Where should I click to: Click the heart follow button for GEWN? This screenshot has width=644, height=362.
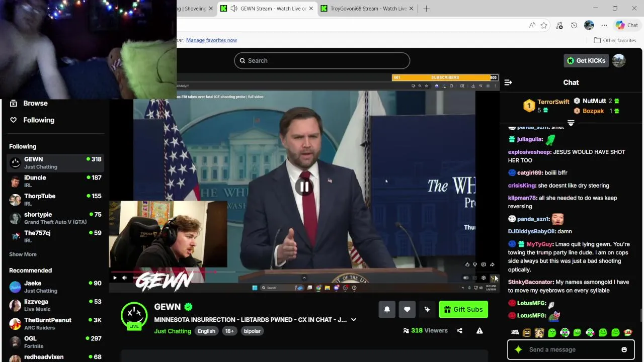coord(407,309)
